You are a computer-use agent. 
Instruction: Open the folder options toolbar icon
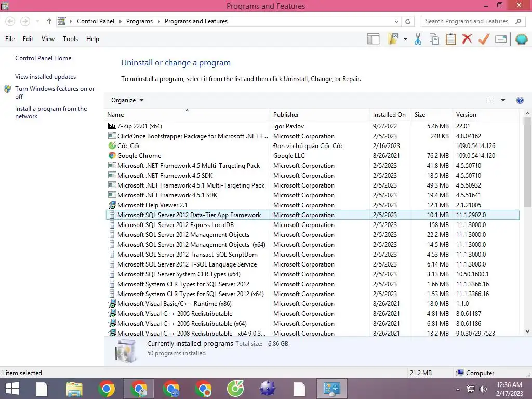pos(393,39)
